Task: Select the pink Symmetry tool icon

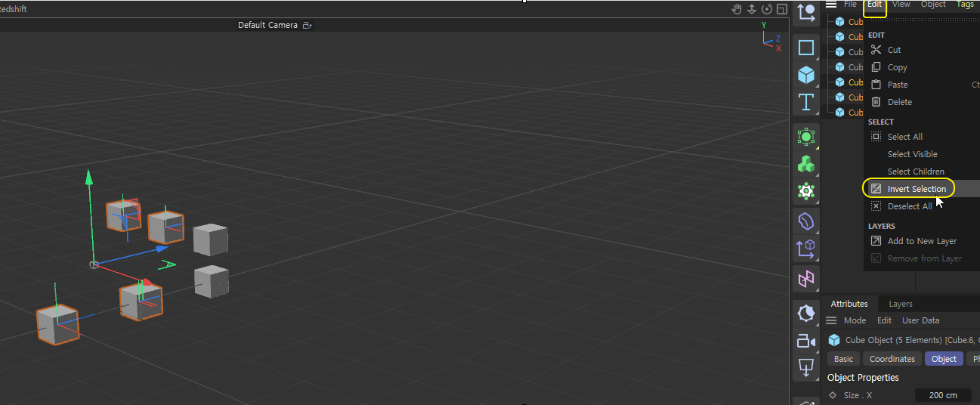Action: (x=806, y=279)
